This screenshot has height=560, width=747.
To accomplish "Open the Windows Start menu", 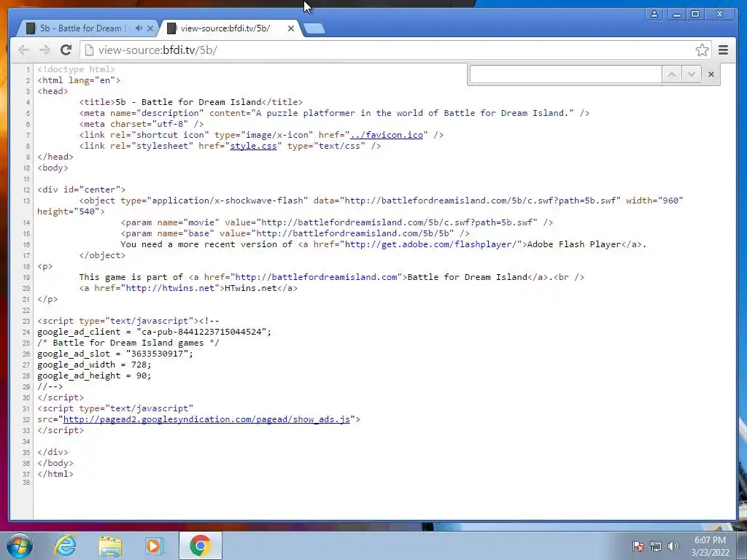I will 20,545.
